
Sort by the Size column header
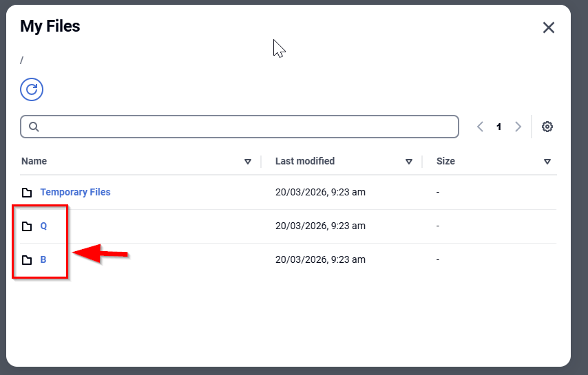[445, 161]
